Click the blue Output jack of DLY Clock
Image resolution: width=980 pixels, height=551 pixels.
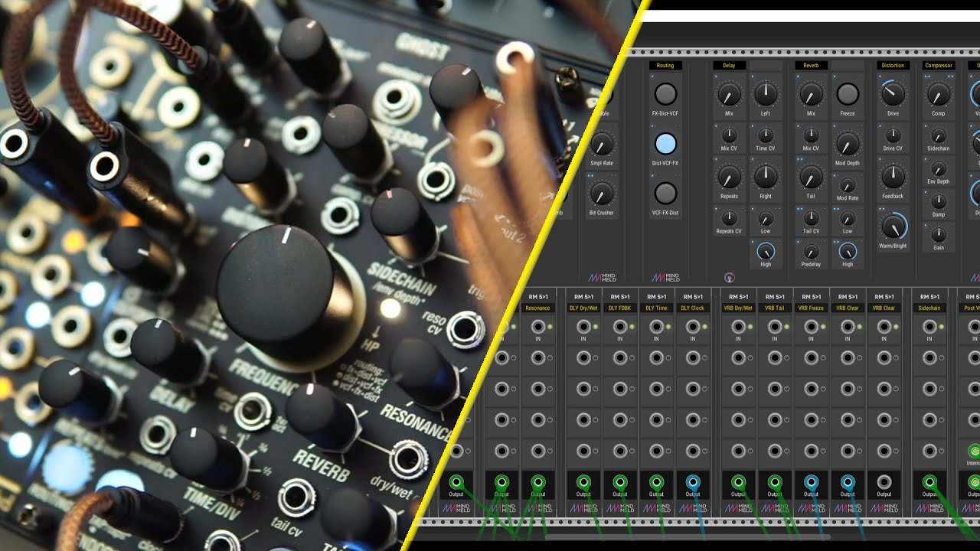pyautogui.click(x=693, y=482)
